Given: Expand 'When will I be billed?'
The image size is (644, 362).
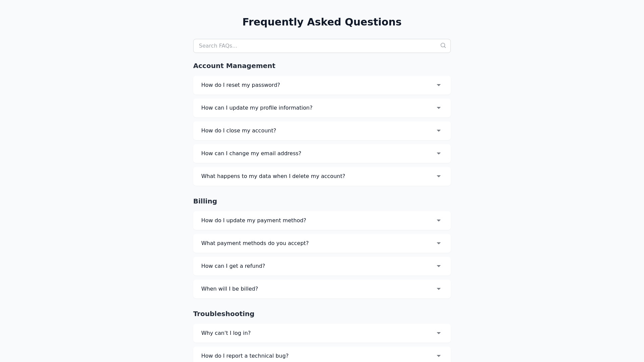Looking at the screenshot, I should coord(229,289).
